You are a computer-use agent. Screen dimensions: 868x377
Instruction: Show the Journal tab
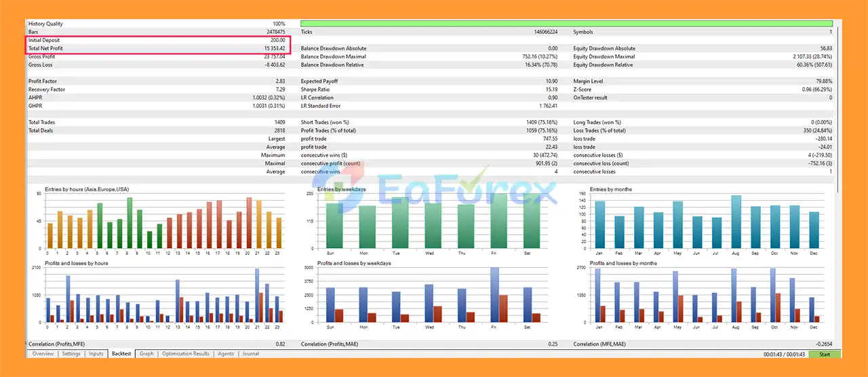click(251, 354)
